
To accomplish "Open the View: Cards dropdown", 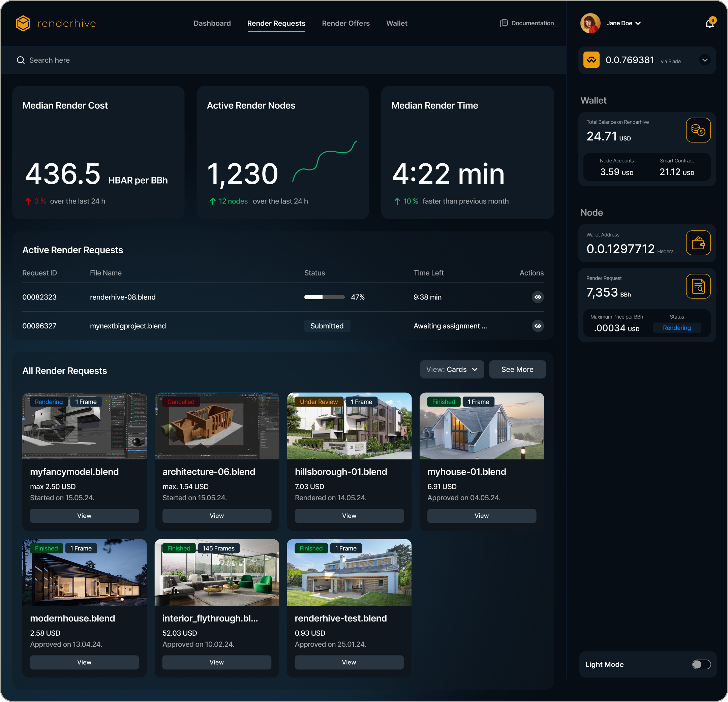I will 452,370.
